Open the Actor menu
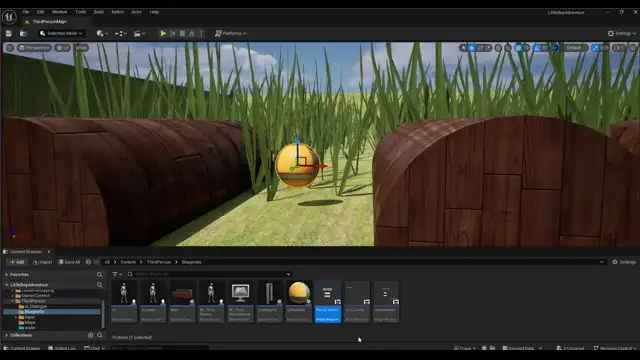640x360 pixels. [x=136, y=12]
